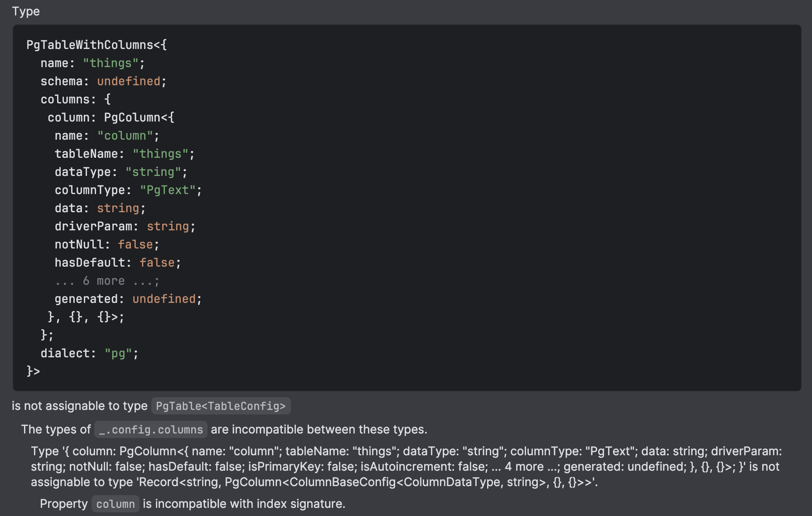The image size is (812, 516).
Task: Click the driverParam string value
Action: [x=168, y=226]
